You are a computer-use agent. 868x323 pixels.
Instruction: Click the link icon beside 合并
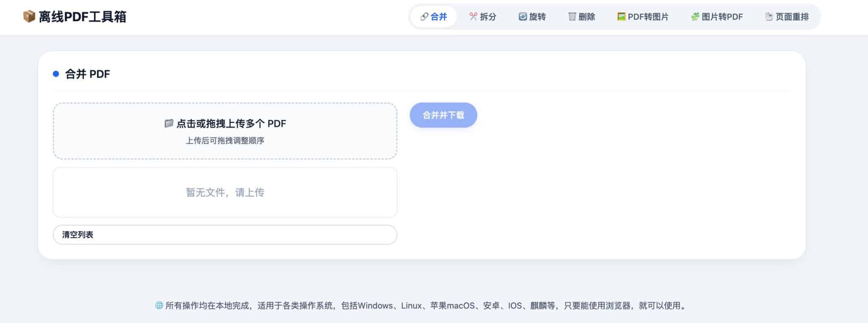(424, 17)
